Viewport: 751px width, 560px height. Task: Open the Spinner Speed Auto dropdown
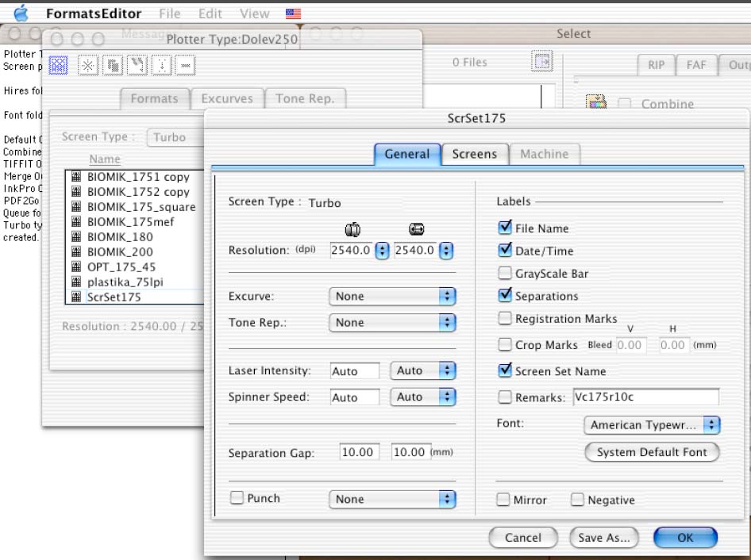click(423, 397)
